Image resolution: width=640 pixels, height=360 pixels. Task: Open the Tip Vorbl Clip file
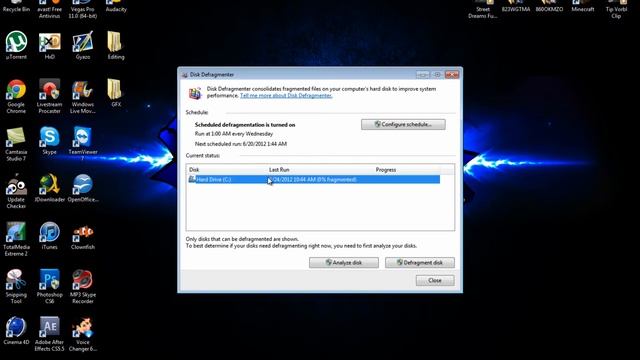pyautogui.click(x=616, y=9)
